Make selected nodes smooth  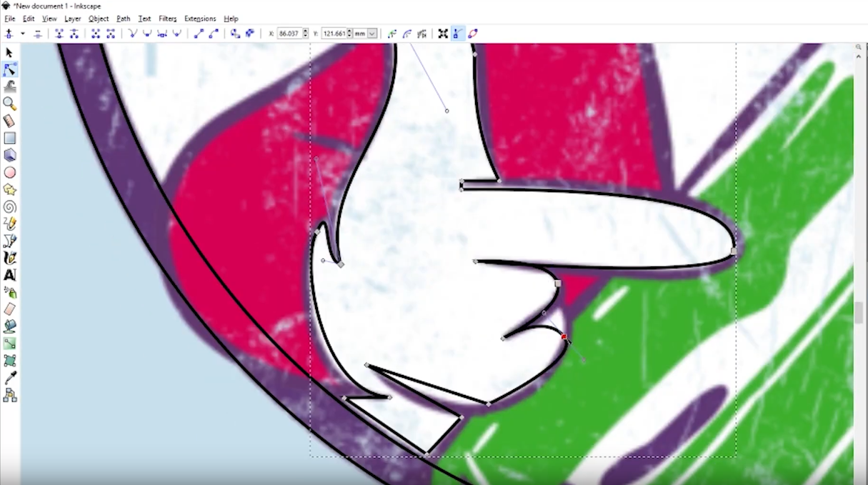[147, 34]
